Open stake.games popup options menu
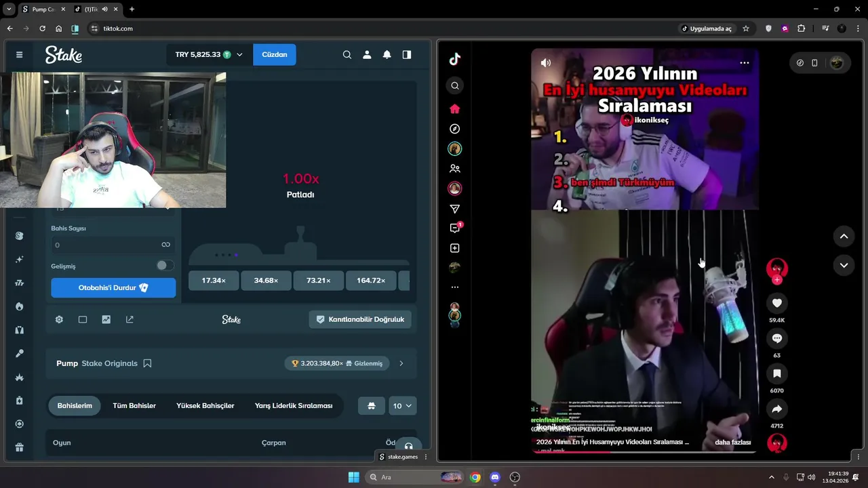Screen dimensions: 868x488 coord(426,457)
